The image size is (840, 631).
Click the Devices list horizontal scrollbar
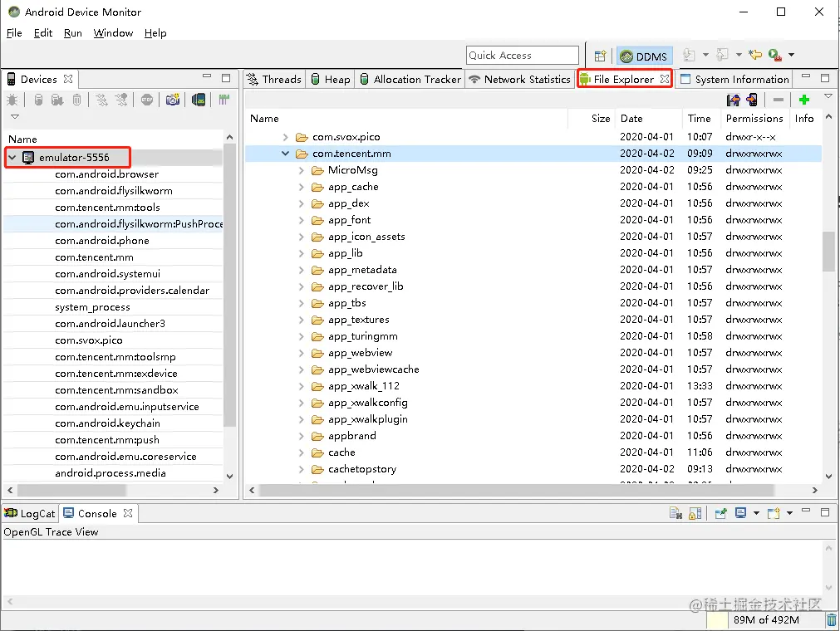(71, 490)
